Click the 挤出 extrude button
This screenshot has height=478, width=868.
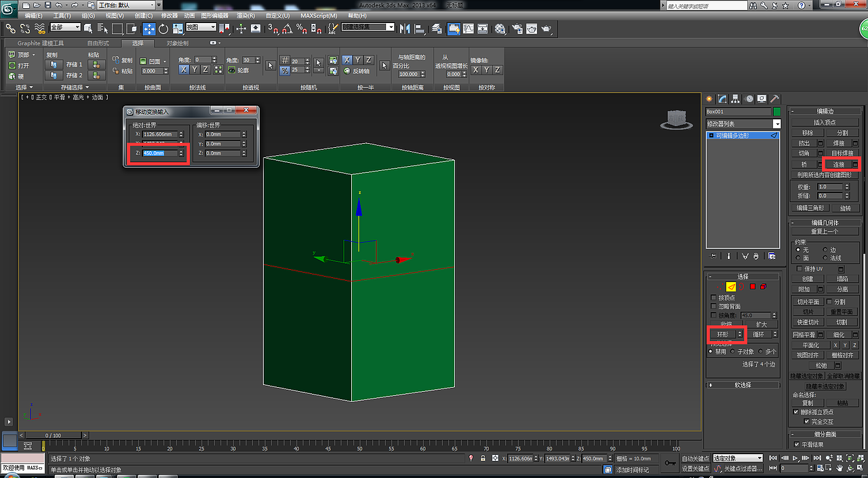coord(804,143)
